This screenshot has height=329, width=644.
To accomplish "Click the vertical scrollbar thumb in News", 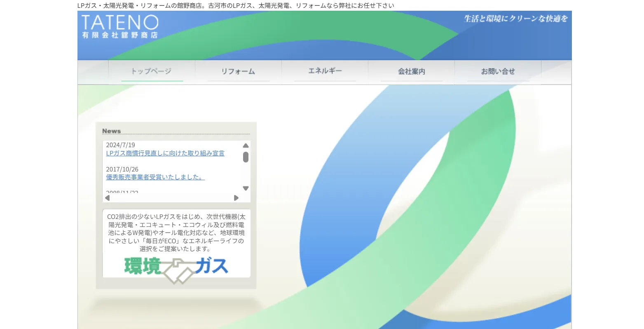I will pos(246,157).
